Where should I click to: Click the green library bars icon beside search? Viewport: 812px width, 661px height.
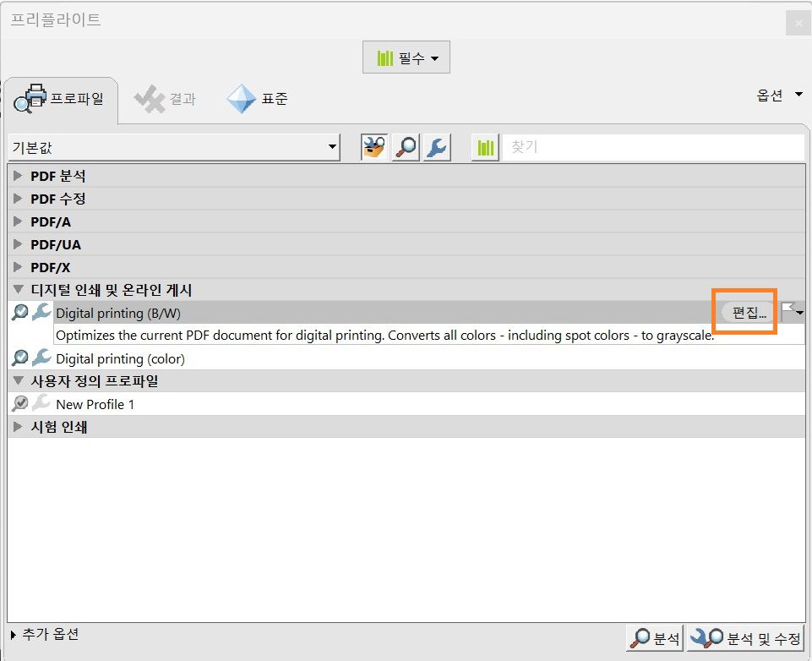(485, 148)
